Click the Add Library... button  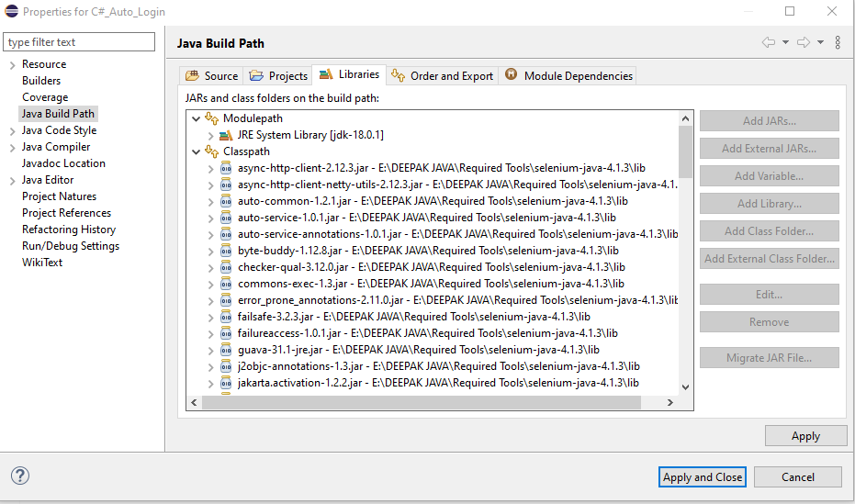pyautogui.click(x=769, y=203)
